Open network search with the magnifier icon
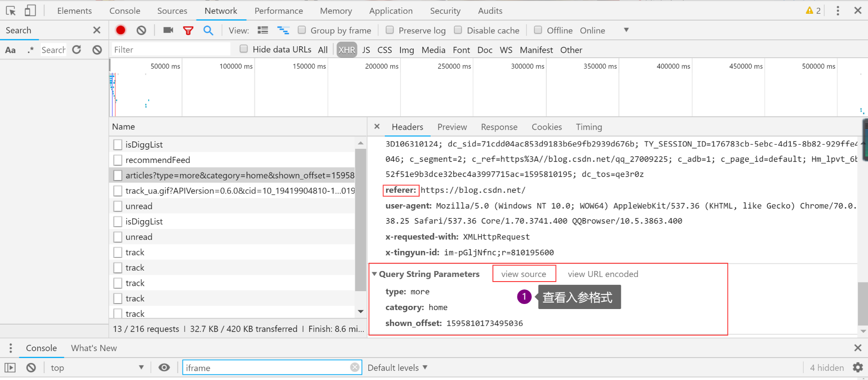Viewport: 868px width, 380px height. click(x=208, y=30)
